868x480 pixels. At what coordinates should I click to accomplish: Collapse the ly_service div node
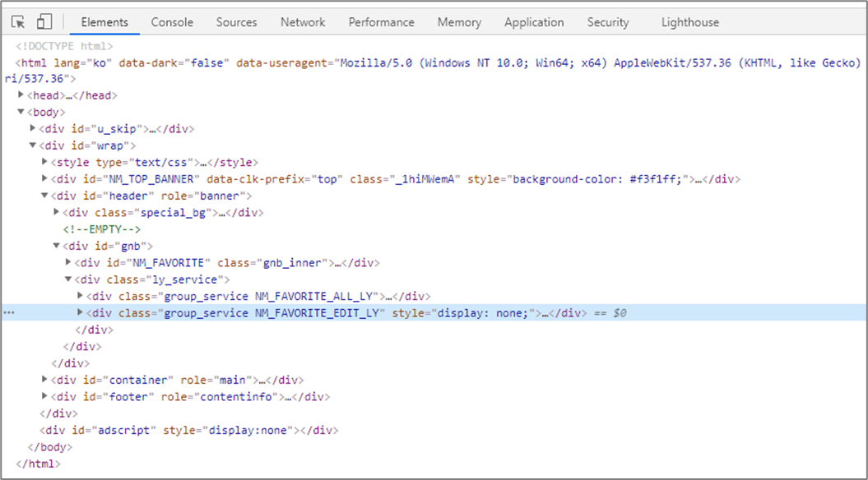coord(68,279)
